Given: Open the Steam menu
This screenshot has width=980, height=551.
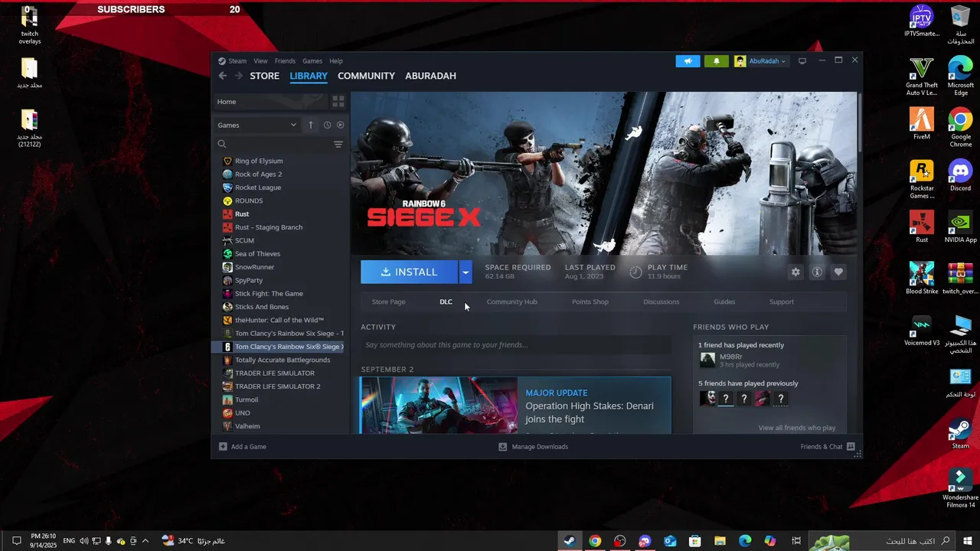Looking at the screenshot, I should coord(237,61).
